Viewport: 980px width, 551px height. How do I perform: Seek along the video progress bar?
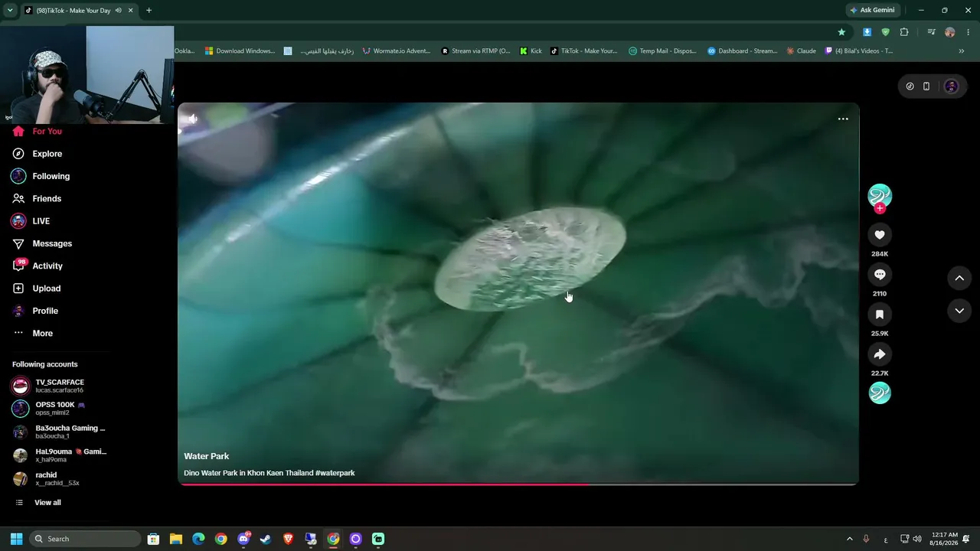click(518, 484)
